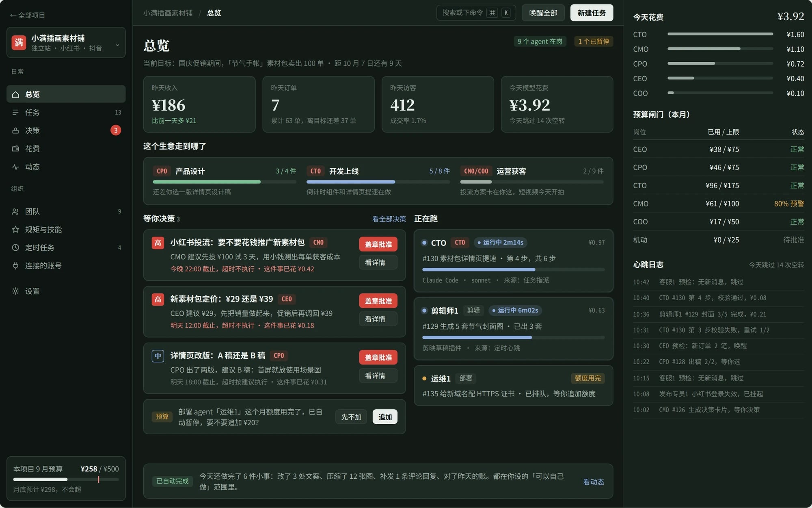Click the back arrow next to 全部项目
Screen dimensions: 812x508
pos(13,15)
